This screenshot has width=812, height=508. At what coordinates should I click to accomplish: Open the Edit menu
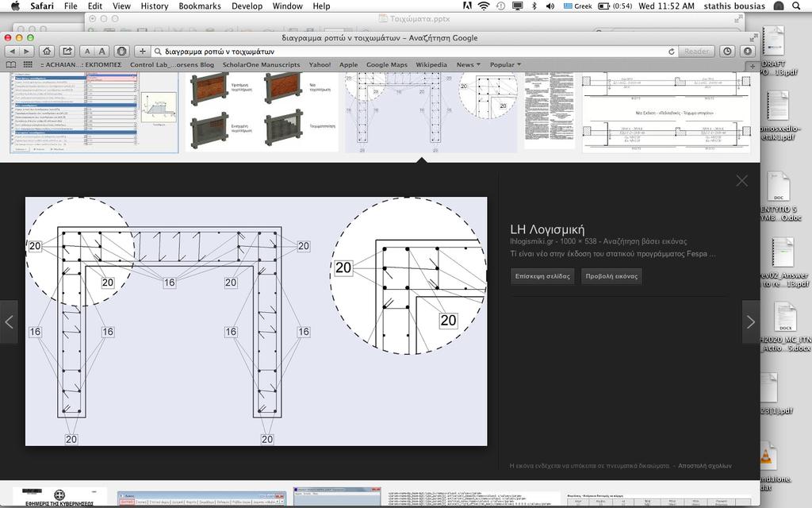(95, 6)
